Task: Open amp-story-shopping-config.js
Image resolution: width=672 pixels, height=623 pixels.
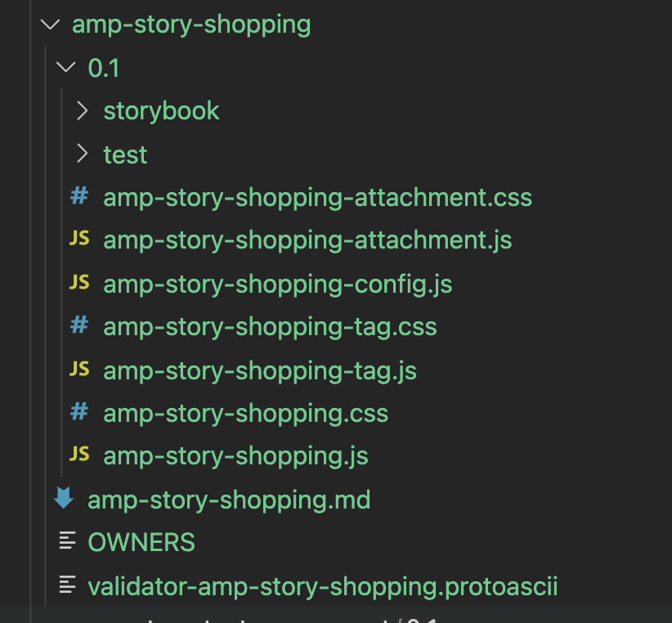Action: pyautogui.click(x=277, y=282)
